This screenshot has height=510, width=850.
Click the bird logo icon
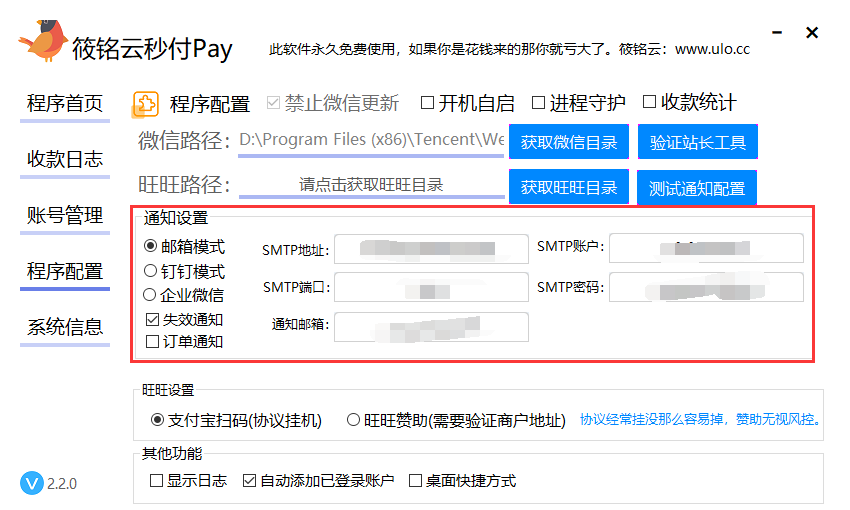coord(43,41)
